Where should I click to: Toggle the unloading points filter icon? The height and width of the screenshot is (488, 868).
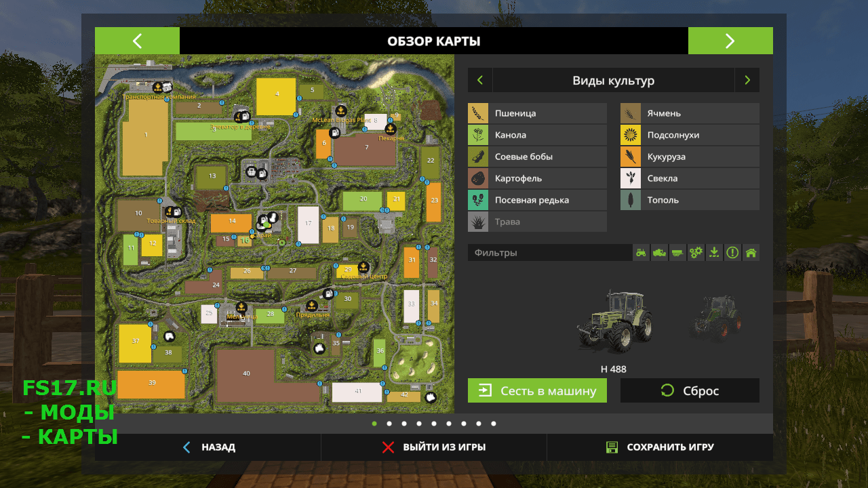click(x=714, y=253)
